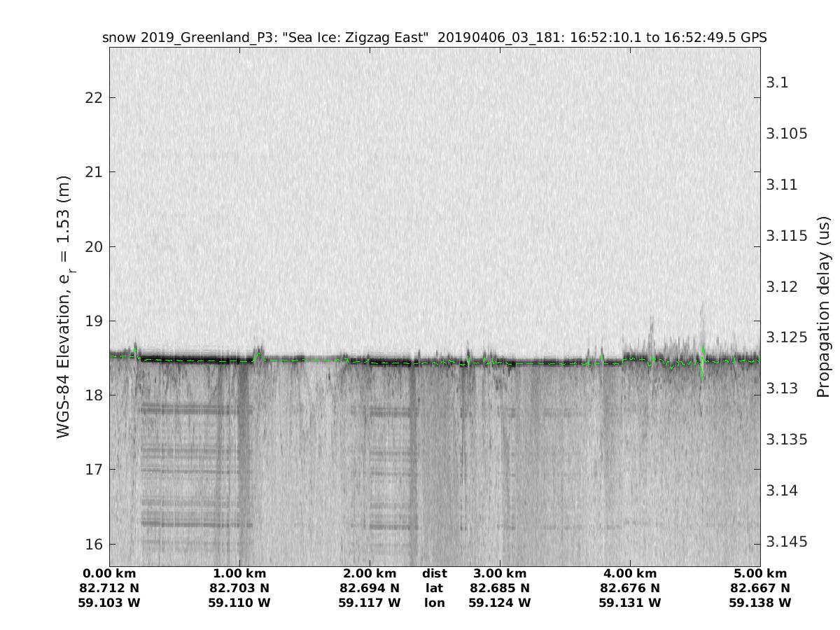Viewport: 840px width, 630px height.
Task: Click the Propagation delay axis label
Action: click(824, 307)
